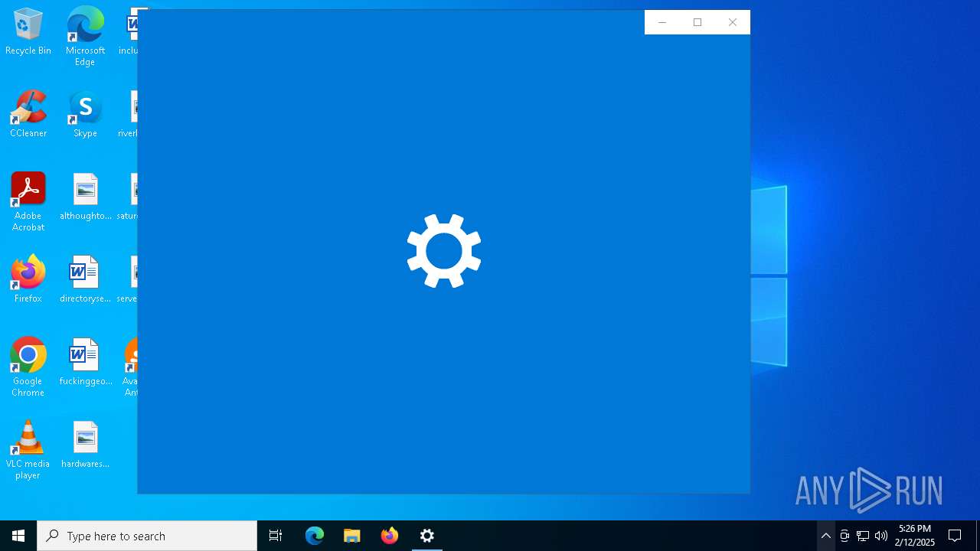Select the Settings app taskbar button
The image size is (980, 551).
coord(427,536)
